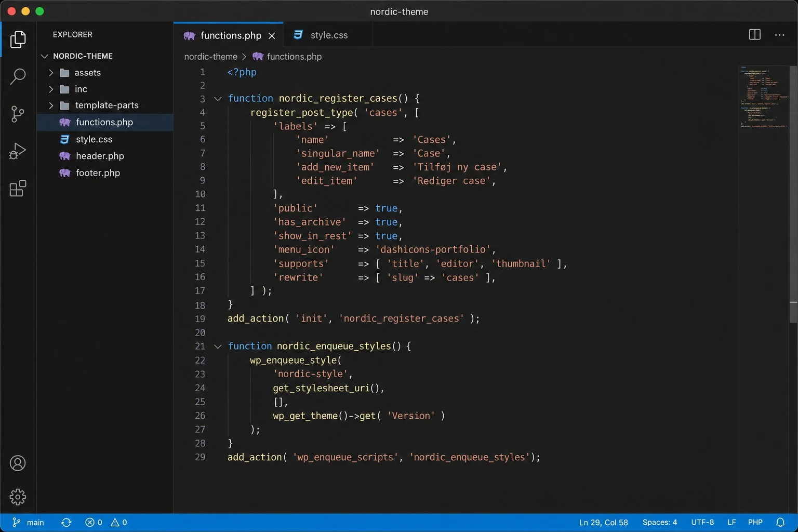This screenshot has width=798, height=532.
Task: Open the editor More Actions menu
Action: point(780,35)
